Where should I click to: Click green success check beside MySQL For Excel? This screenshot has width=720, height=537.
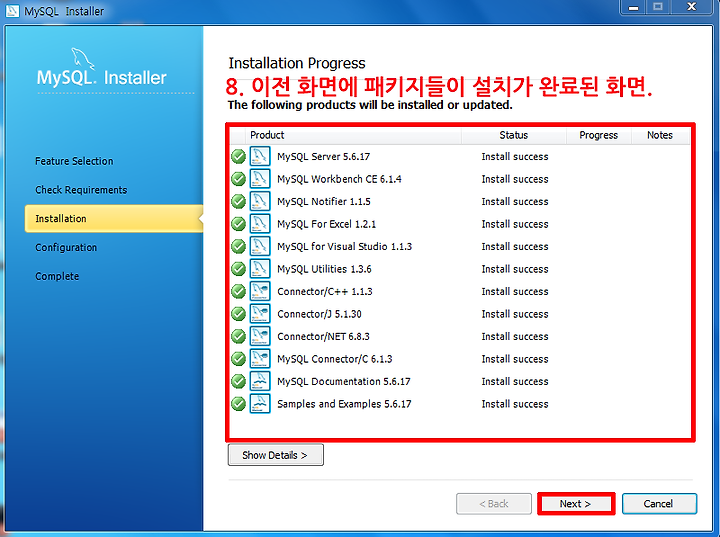pos(238,224)
